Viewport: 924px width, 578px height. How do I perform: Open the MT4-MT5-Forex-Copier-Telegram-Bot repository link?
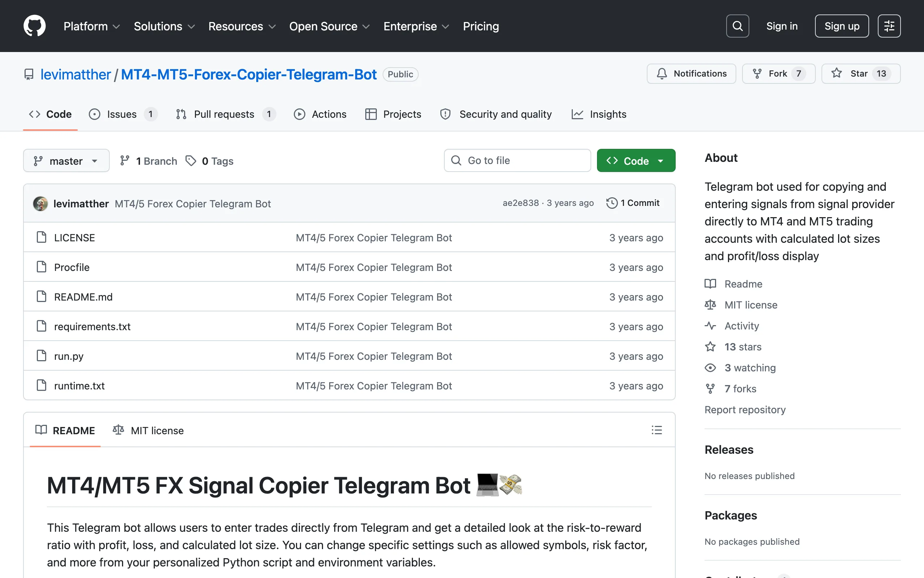[249, 74]
